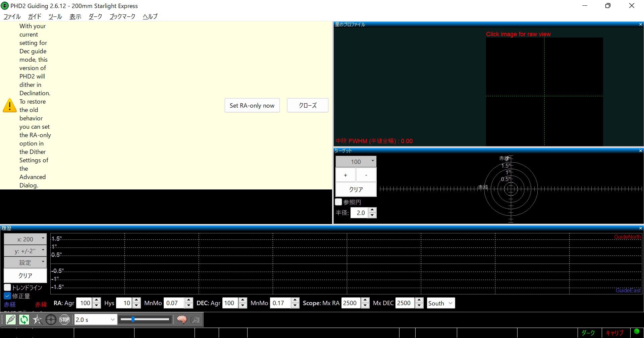
Task: Click the キャリブ status bar indicator
Action: (x=614, y=333)
